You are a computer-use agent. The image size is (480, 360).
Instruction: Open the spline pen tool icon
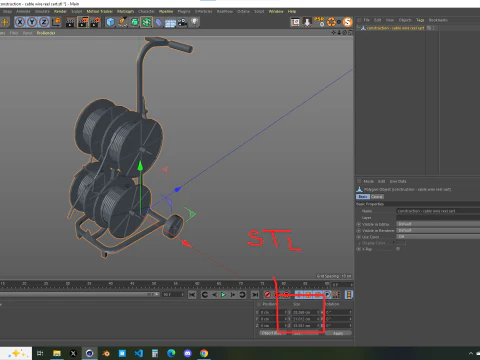pyautogui.click(x=122, y=22)
